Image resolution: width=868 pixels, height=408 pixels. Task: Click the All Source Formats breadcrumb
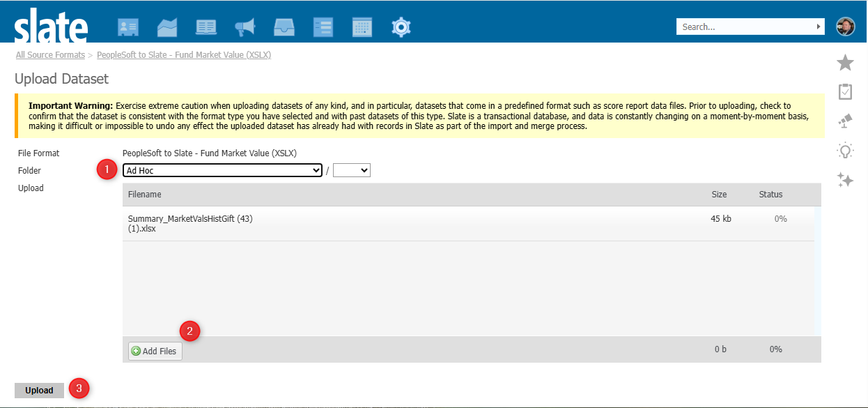tap(50, 54)
